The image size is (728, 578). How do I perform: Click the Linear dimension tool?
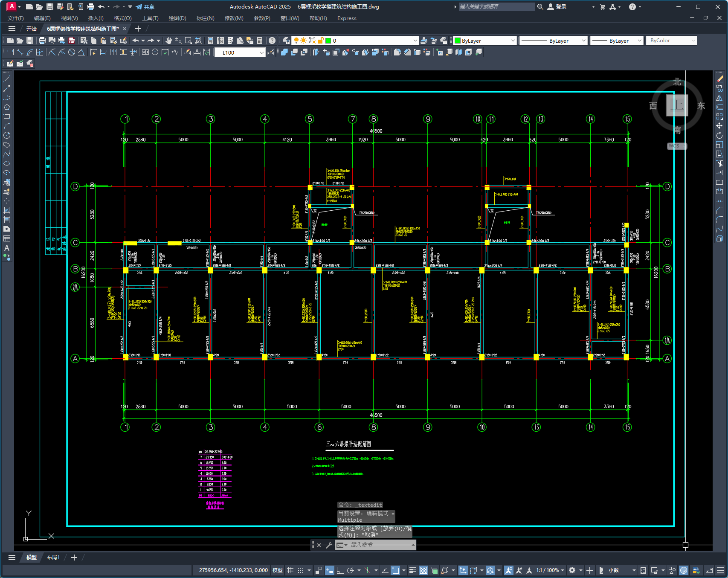tap(10, 52)
